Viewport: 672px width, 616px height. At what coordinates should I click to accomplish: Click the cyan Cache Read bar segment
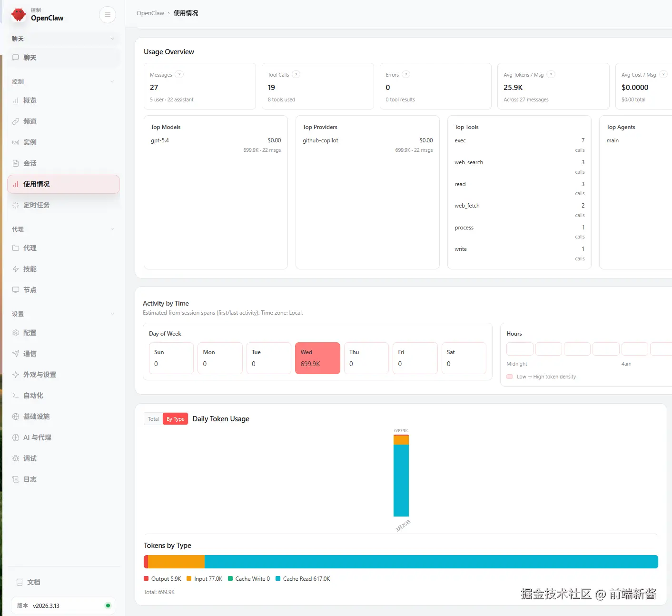coord(431,562)
